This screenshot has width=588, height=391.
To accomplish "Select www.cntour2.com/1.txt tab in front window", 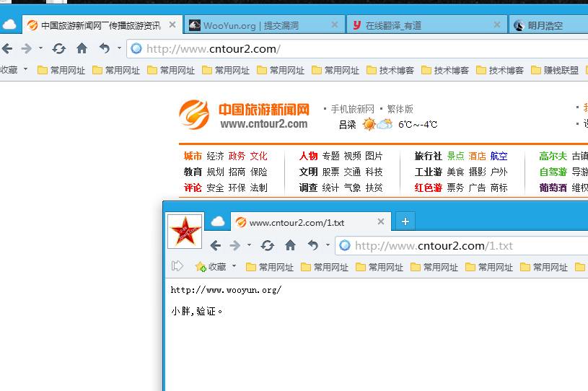I will (310, 222).
